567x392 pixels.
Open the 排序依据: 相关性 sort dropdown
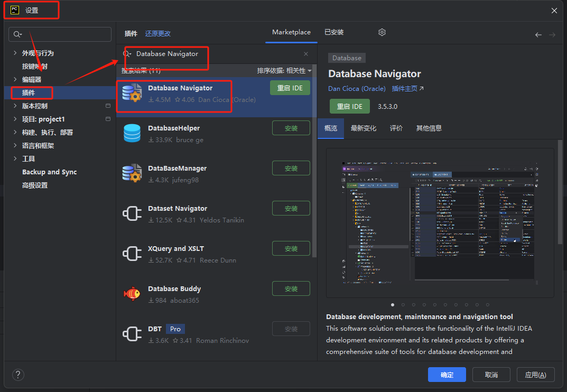point(284,71)
